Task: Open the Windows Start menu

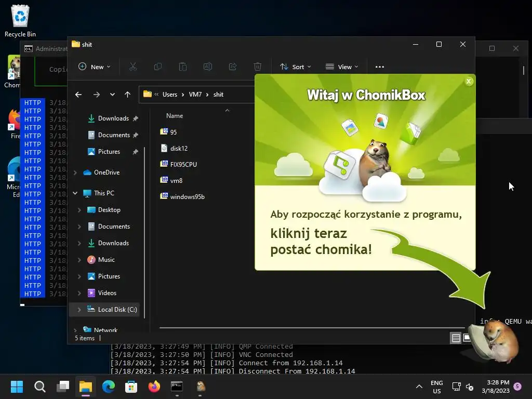Action: pos(17,387)
